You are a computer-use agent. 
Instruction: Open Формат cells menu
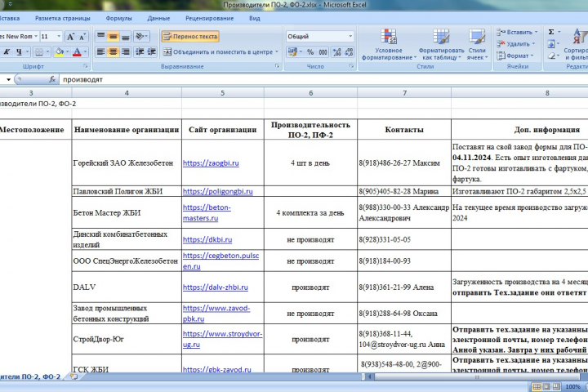pos(514,56)
